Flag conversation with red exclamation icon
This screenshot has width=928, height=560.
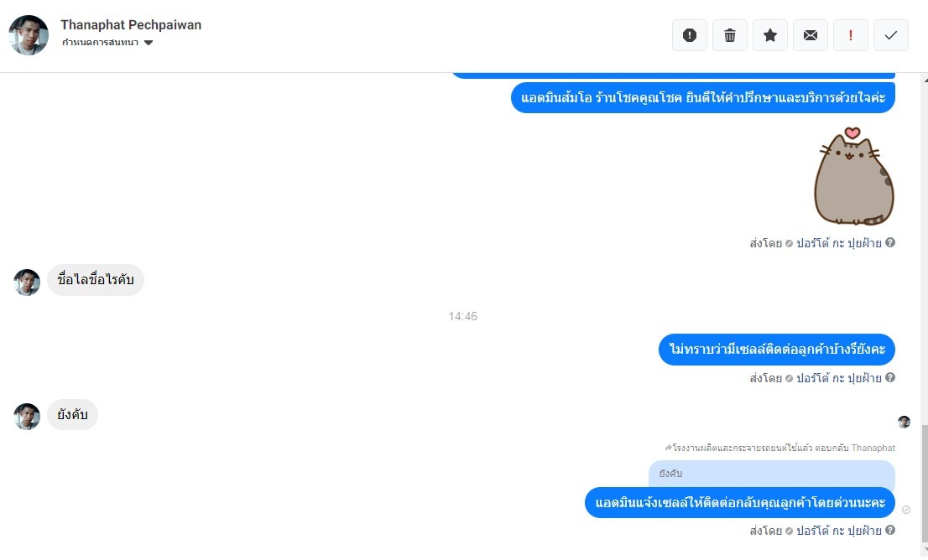tap(851, 35)
